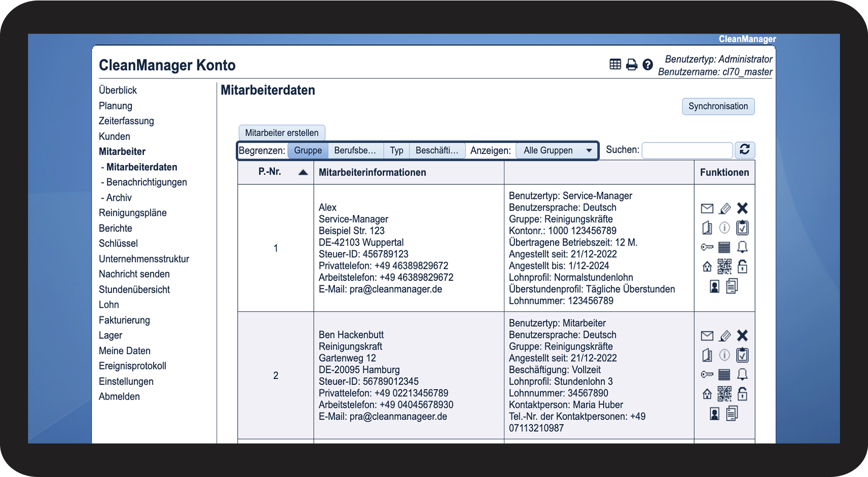The image size is (868, 477).
Task: Switch to the Typ filter tab
Action: click(x=396, y=151)
